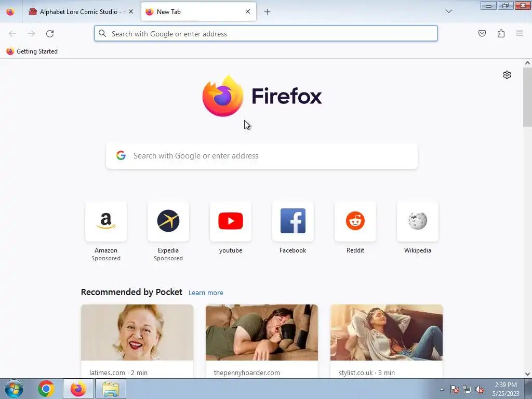
Task: Expand the list all tabs chevron
Action: pyautogui.click(x=448, y=11)
